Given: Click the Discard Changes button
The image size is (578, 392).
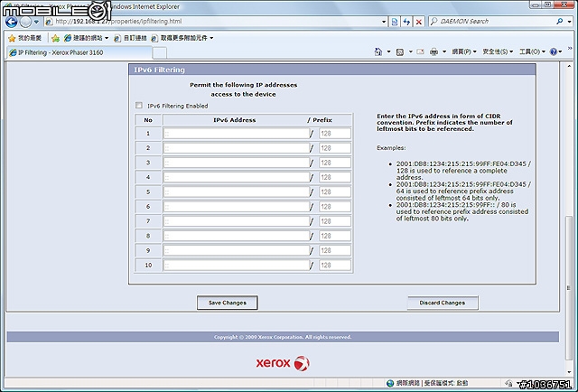Looking at the screenshot, I should click(x=443, y=303).
